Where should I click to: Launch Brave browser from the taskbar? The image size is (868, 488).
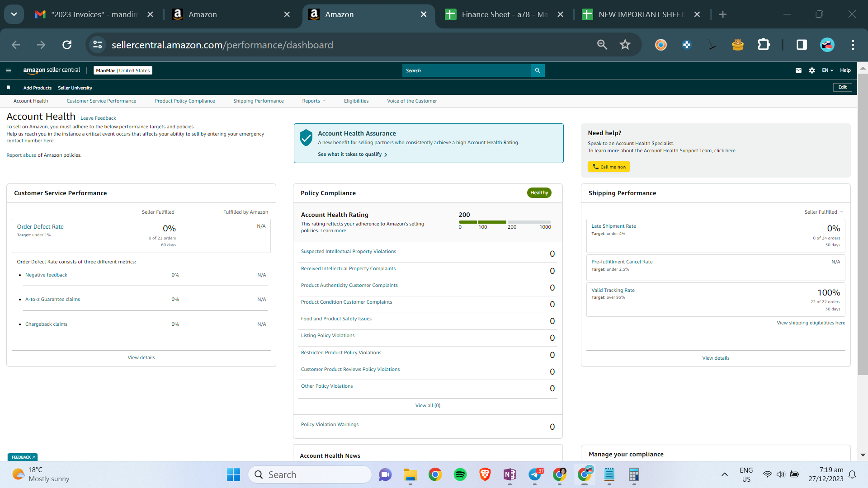pyautogui.click(x=485, y=474)
